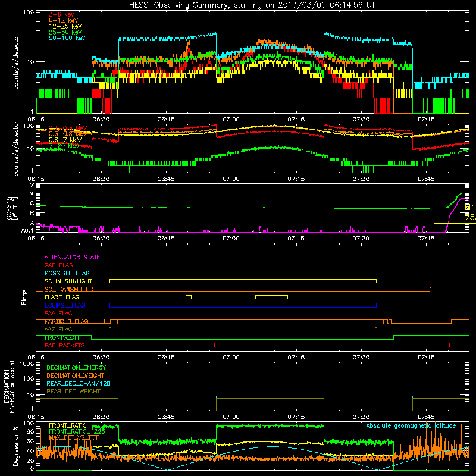Select the FRONT_RATIO_1225 legend label
The image size is (476, 476).
[x=77, y=431]
